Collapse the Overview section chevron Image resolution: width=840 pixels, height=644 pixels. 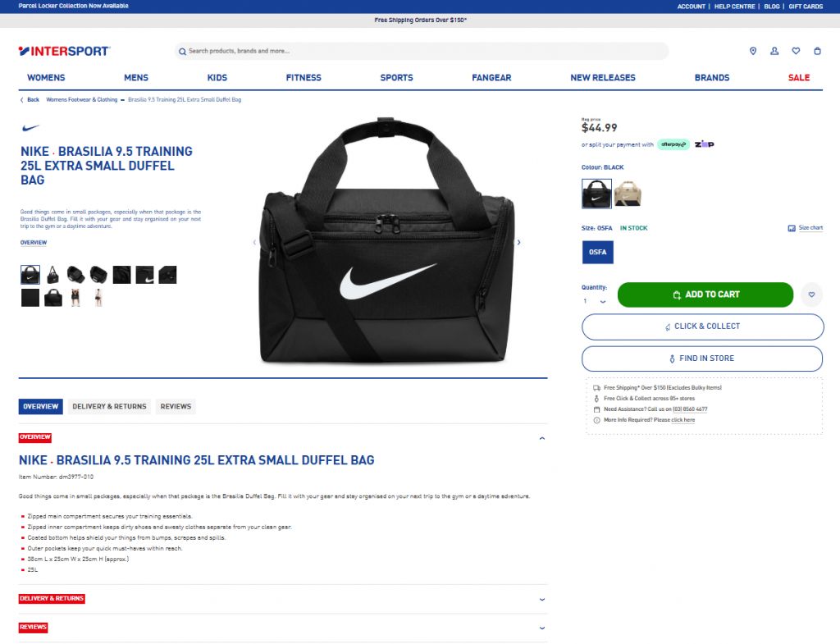click(541, 438)
